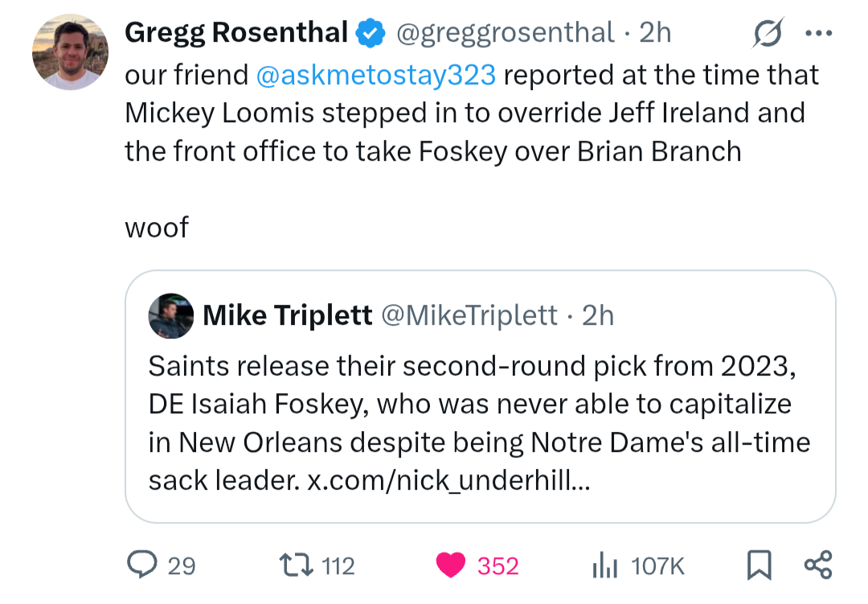Like the tweet via the heart icon
868x604 pixels.
pyautogui.click(x=453, y=565)
